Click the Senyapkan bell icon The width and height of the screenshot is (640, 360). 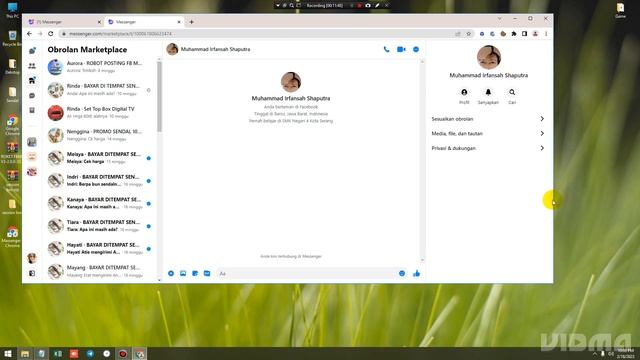[x=488, y=93]
